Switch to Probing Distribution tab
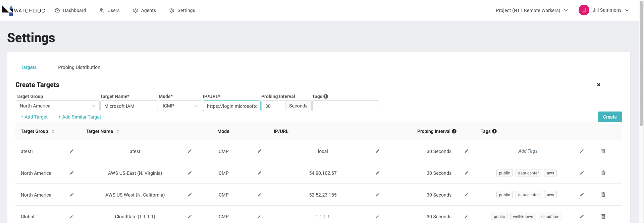Screen dimensions: 644x223 [x=79, y=67]
